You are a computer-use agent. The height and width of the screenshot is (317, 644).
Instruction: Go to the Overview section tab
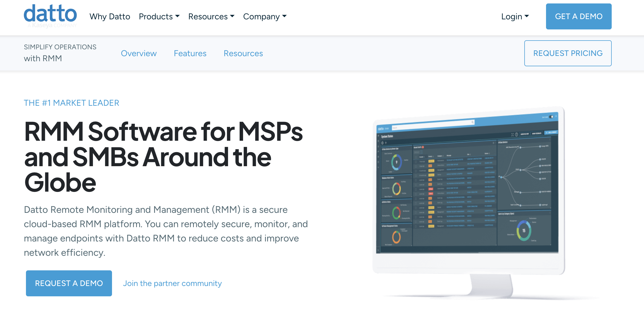click(139, 53)
